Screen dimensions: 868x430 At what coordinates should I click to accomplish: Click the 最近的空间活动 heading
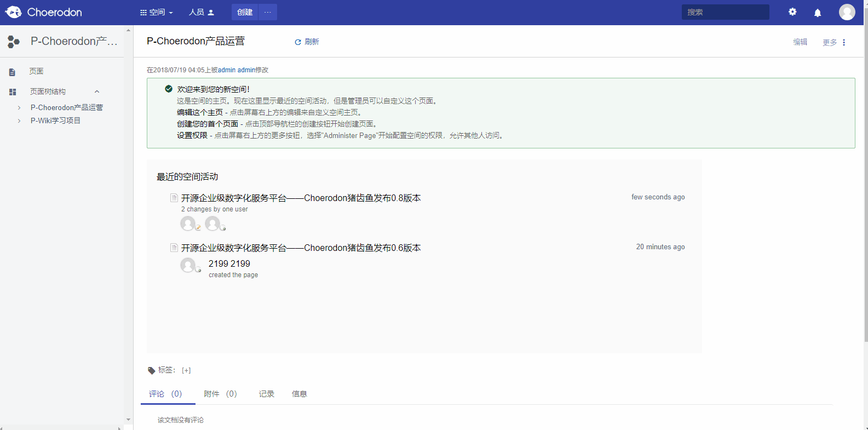(x=187, y=177)
